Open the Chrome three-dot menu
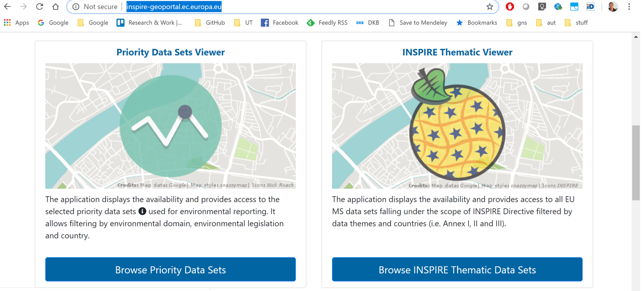The image size is (644, 291). [629, 7]
